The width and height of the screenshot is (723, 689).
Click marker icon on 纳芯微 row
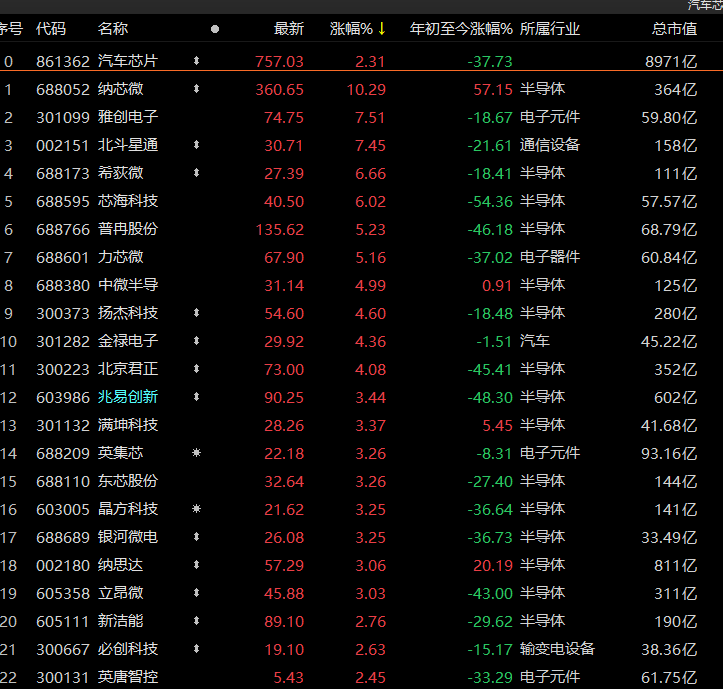[196, 89]
